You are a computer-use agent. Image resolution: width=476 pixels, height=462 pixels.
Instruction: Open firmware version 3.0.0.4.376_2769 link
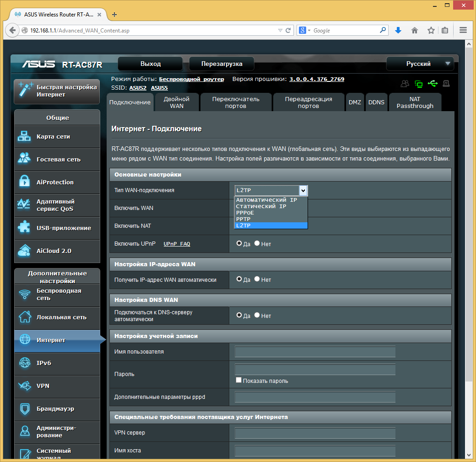point(317,79)
